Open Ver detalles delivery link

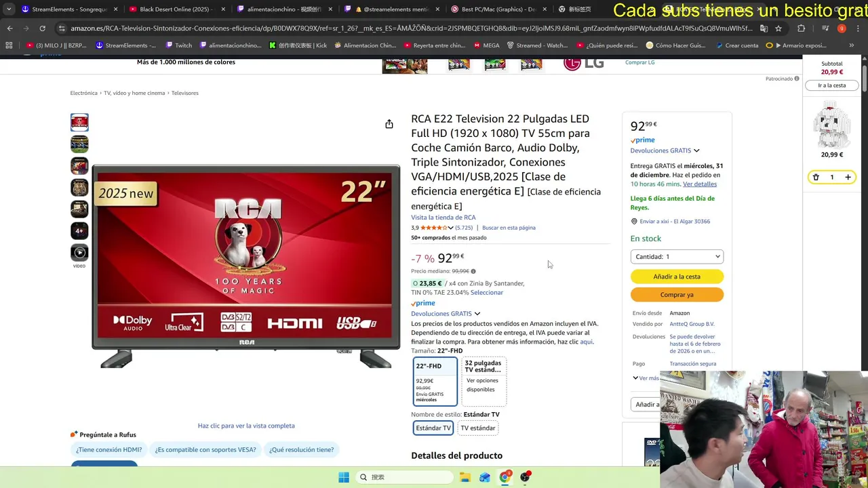[700, 184]
